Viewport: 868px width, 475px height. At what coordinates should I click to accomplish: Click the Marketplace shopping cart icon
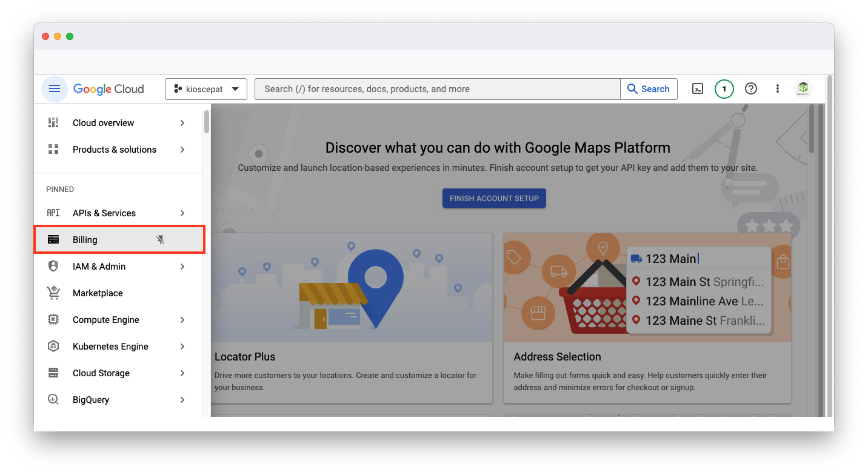pyautogui.click(x=53, y=293)
